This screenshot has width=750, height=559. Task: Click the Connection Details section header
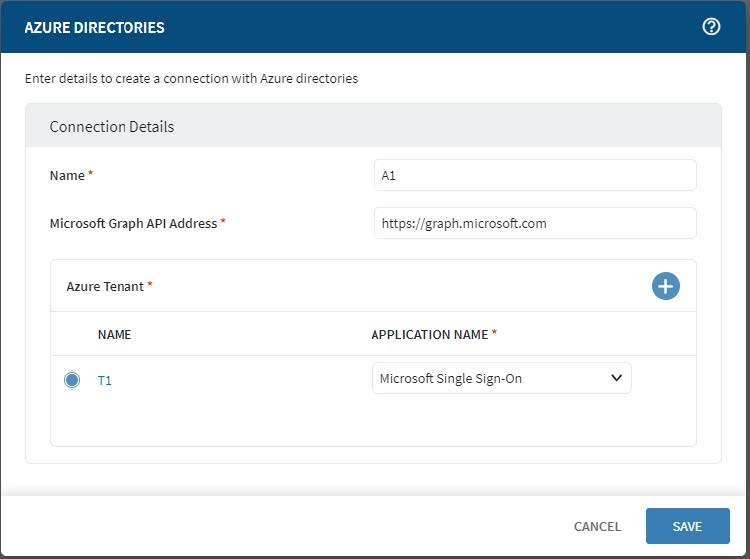click(x=112, y=127)
